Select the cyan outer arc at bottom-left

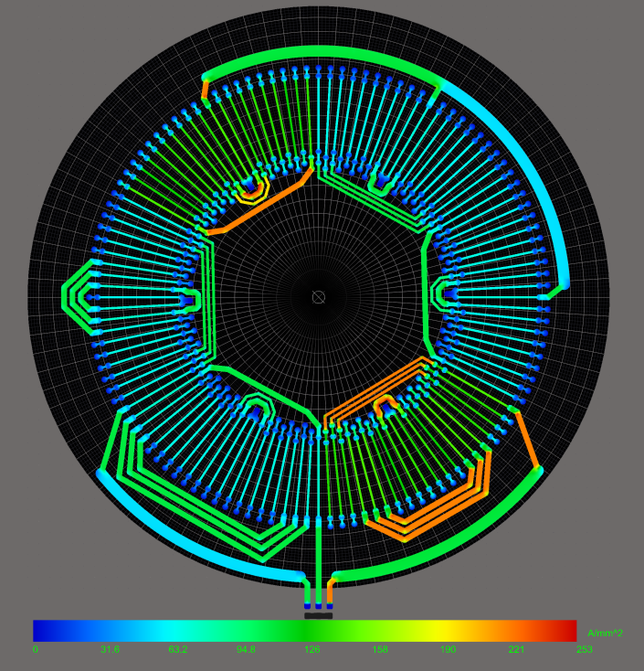pyautogui.click(x=183, y=538)
